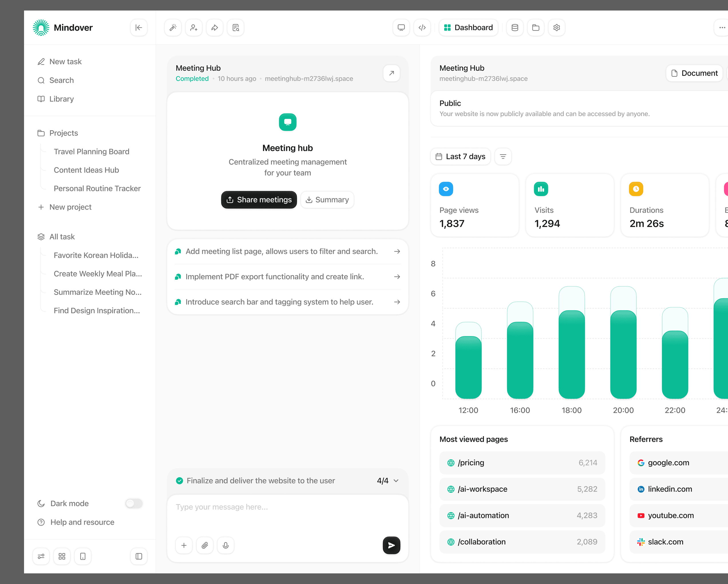Click the linkedin.com referrer row
This screenshot has height=584, width=728.
pos(679,489)
